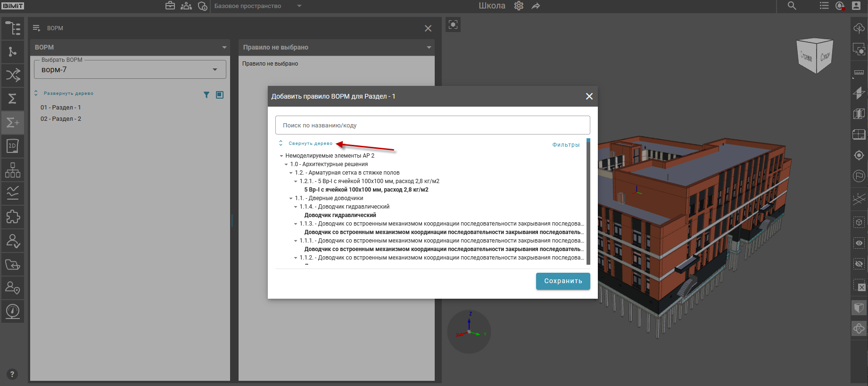Click the shuffle arrows sidebar icon
Image resolution: width=868 pixels, height=386 pixels.
tap(13, 75)
